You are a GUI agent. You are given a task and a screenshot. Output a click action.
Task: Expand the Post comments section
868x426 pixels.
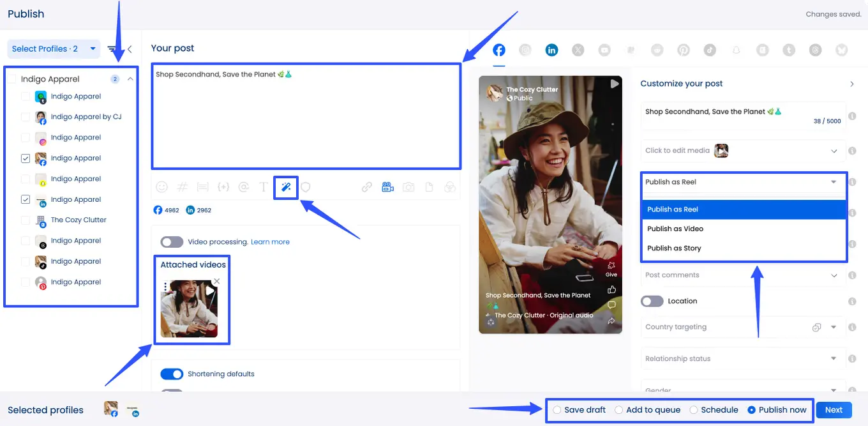click(834, 275)
